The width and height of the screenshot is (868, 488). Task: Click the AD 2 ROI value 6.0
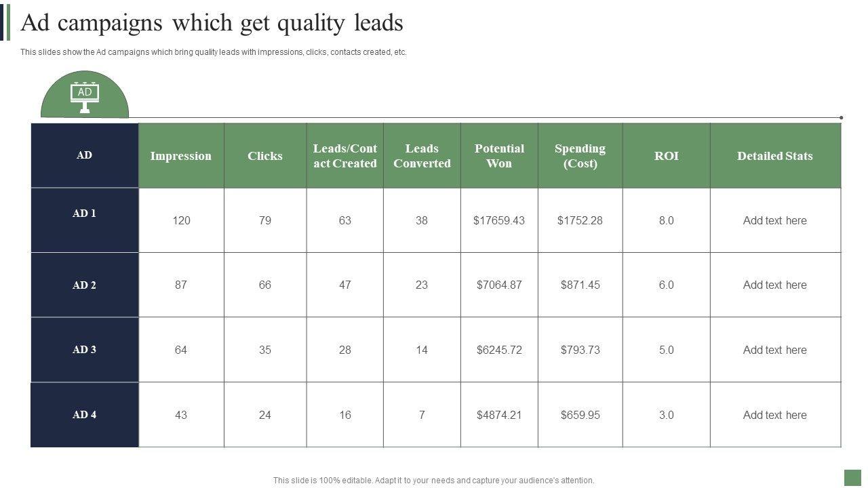pyautogui.click(x=666, y=285)
